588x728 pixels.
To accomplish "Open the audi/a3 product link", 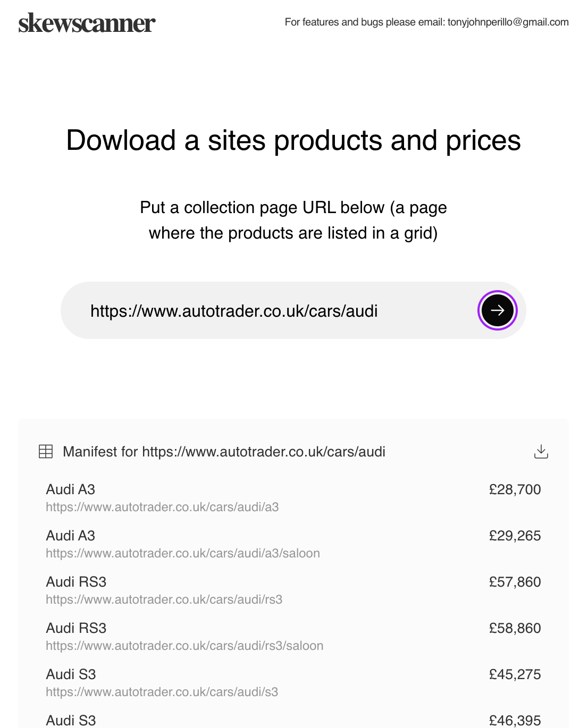I will click(x=162, y=507).
